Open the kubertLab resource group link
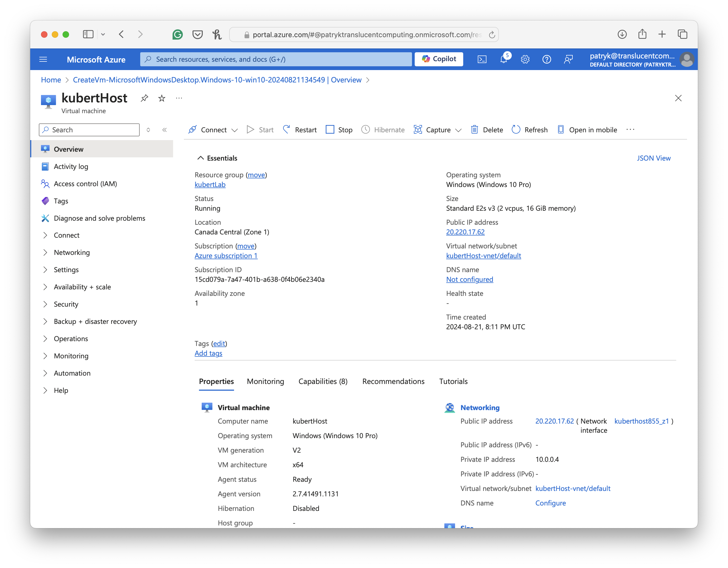This screenshot has height=568, width=728. 210,185
